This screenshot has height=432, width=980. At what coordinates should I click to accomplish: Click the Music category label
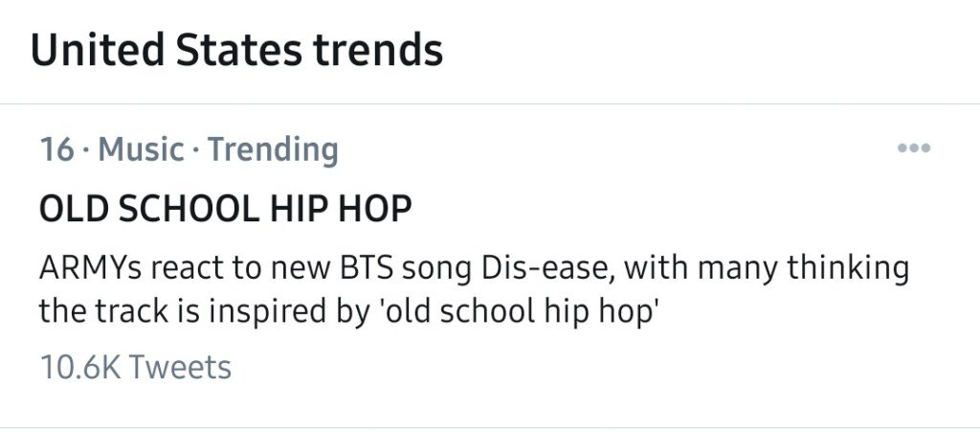[x=142, y=149]
